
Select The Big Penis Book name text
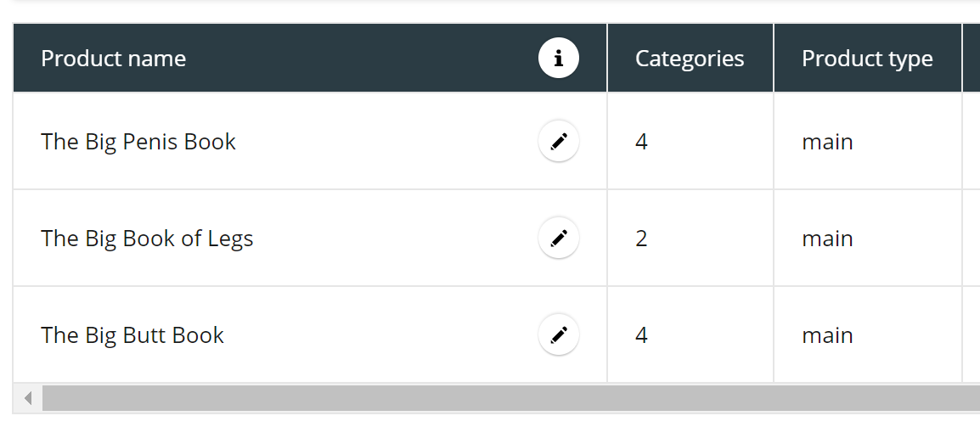pos(138,142)
